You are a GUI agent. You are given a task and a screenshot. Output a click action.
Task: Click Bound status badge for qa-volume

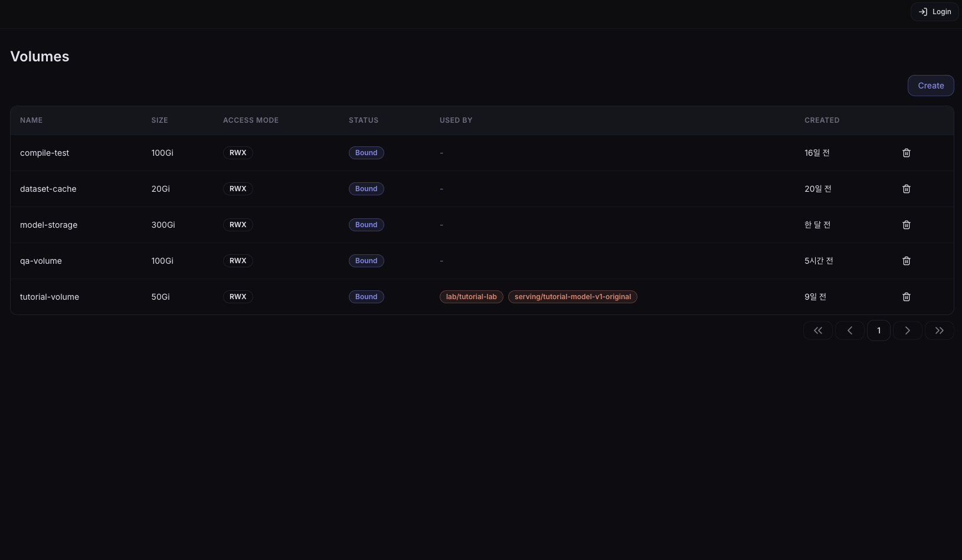click(367, 261)
